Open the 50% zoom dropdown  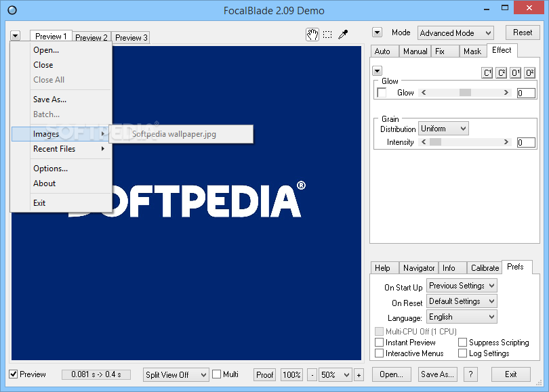click(335, 375)
